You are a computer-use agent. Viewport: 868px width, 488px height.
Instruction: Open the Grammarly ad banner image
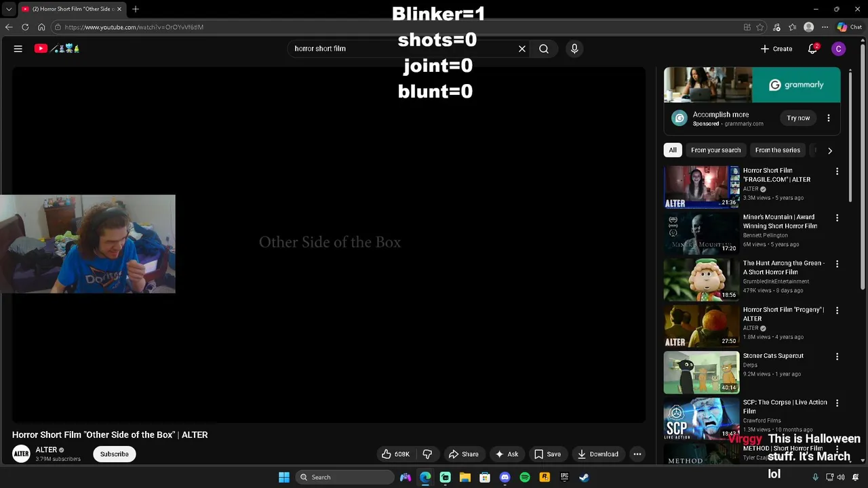(x=752, y=85)
